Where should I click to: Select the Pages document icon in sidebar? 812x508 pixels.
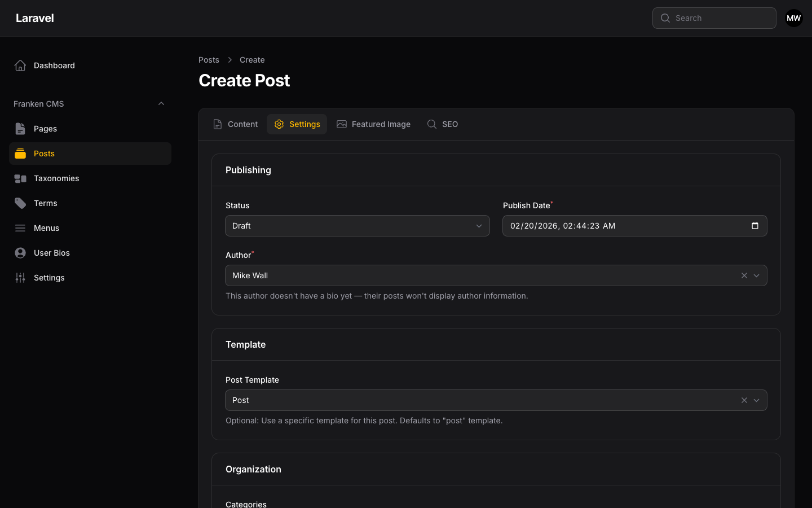[20, 128]
